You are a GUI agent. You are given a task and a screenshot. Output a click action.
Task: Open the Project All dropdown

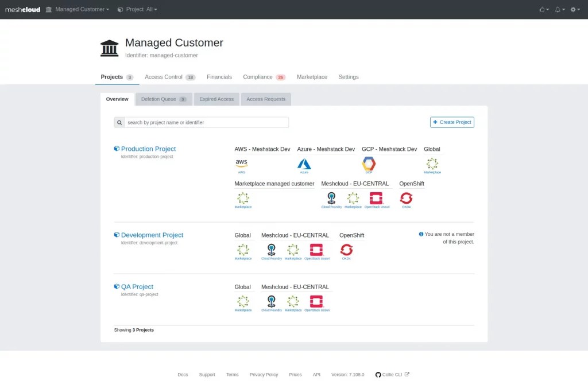coord(137,9)
